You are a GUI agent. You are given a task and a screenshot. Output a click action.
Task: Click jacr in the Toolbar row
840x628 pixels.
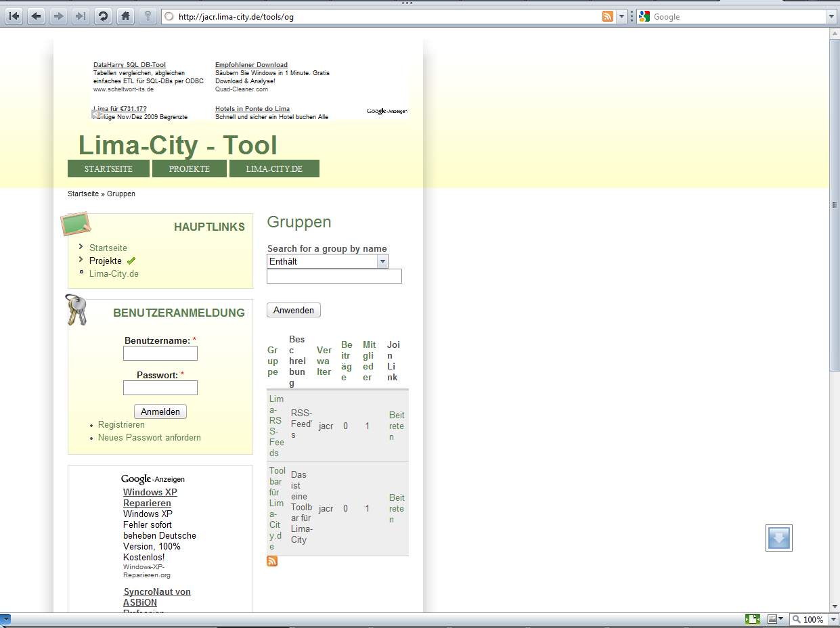[326, 508]
